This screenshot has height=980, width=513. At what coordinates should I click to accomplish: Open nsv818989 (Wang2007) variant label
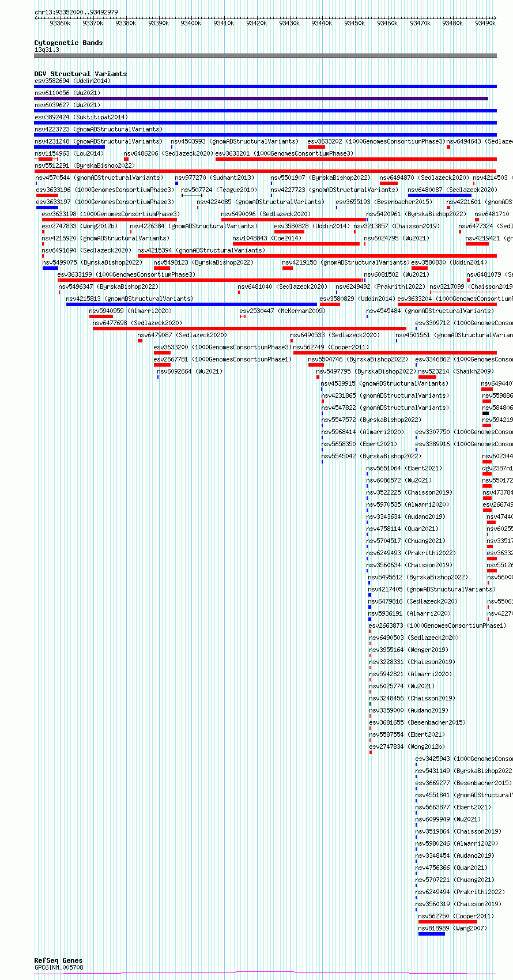(x=452, y=928)
